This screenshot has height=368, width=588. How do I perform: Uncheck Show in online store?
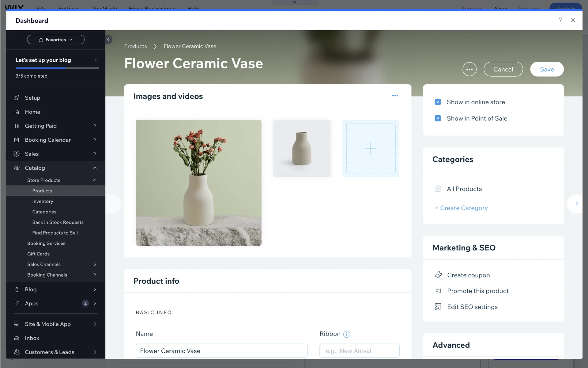pyautogui.click(x=438, y=102)
